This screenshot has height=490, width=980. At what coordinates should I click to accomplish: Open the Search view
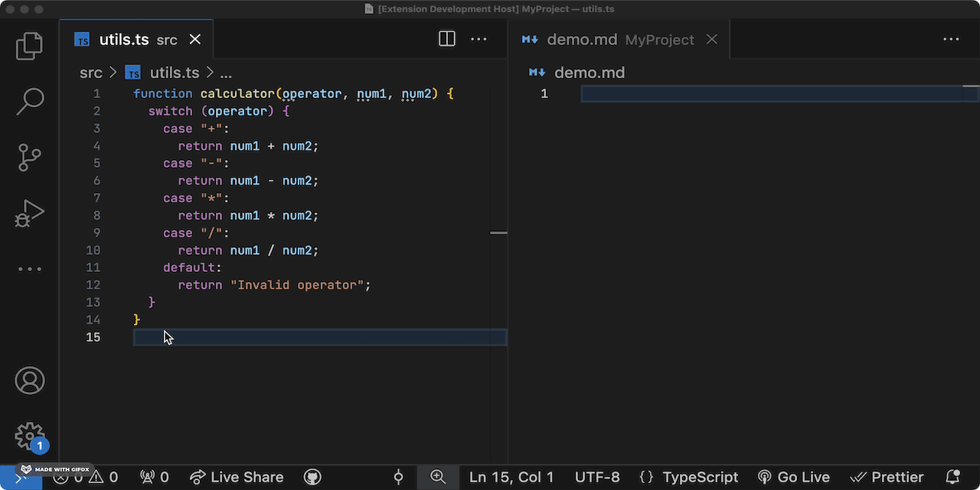point(29,101)
